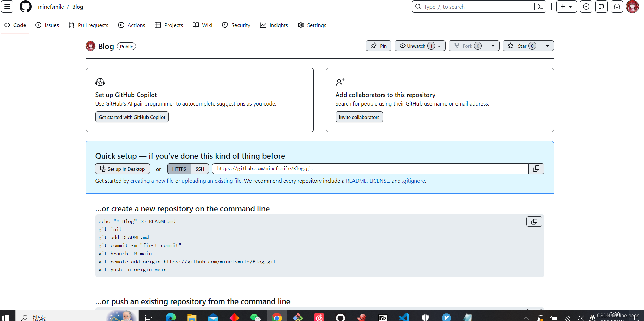Open the Issues inbox icon in header
Screen dimensions: 644x321
pos(586,7)
